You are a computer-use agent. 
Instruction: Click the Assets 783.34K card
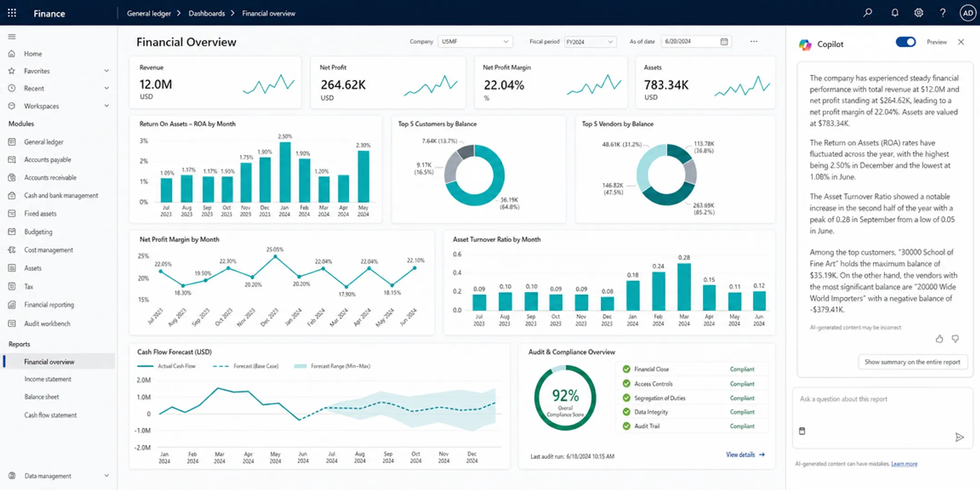(x=706, y=82)
